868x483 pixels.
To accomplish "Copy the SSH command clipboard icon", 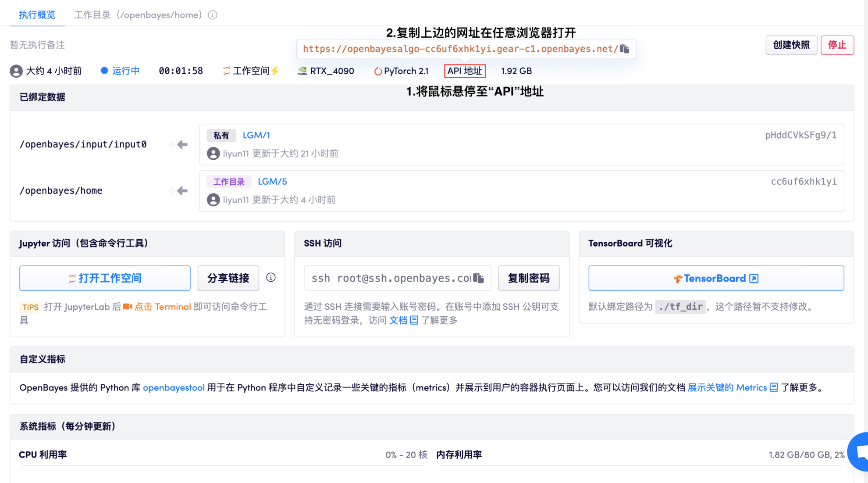I will pos(479,278).
